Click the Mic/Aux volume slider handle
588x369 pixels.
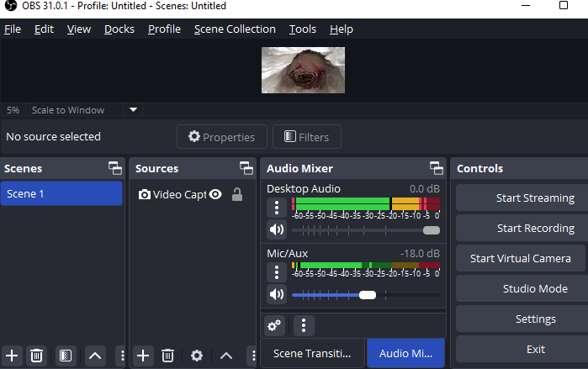click(x=368, y=295)
